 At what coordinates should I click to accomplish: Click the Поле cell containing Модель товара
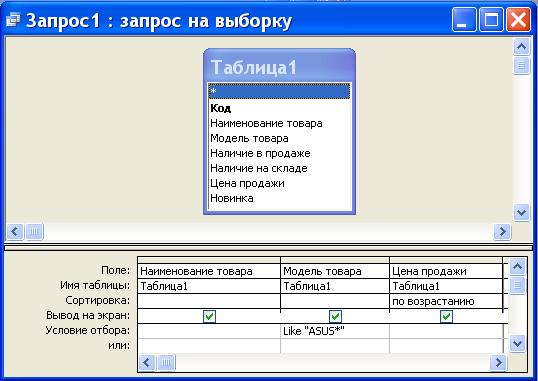tap(335, 271)
